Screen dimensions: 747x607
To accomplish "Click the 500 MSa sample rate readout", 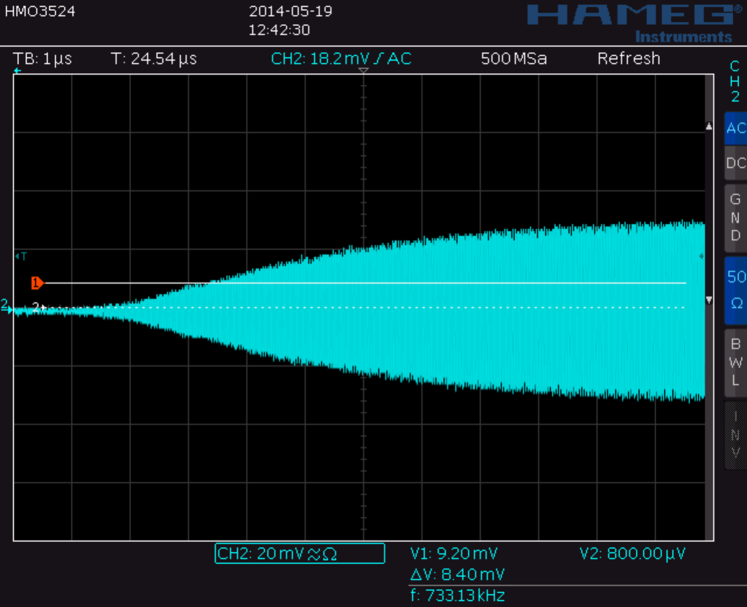I will coord(513,59).
